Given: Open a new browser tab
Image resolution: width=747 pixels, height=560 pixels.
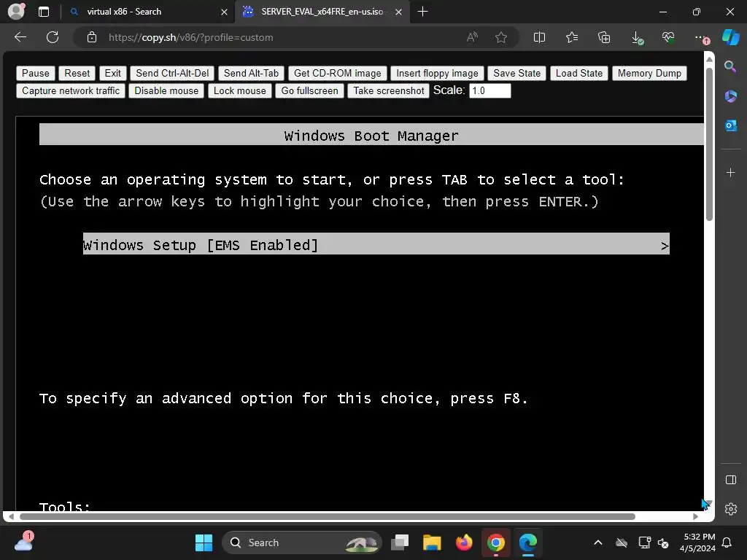Looking at the screenshot, I should click(x=422, y=12).
